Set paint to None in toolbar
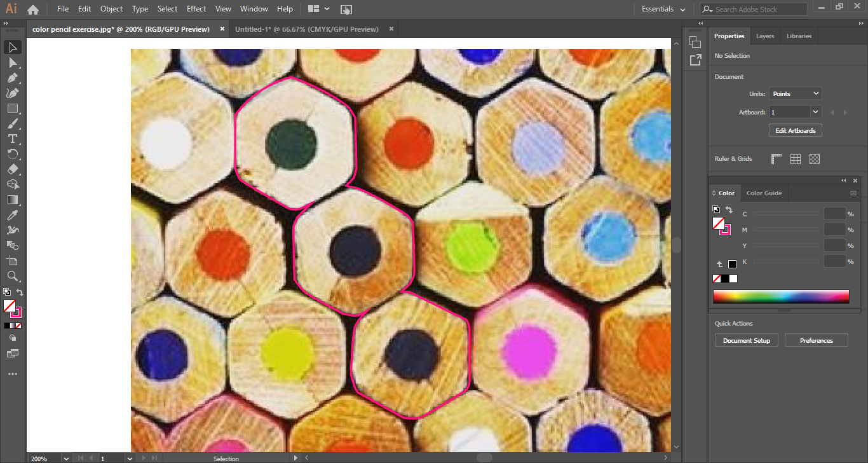868x463 pixels. [18, 325]
